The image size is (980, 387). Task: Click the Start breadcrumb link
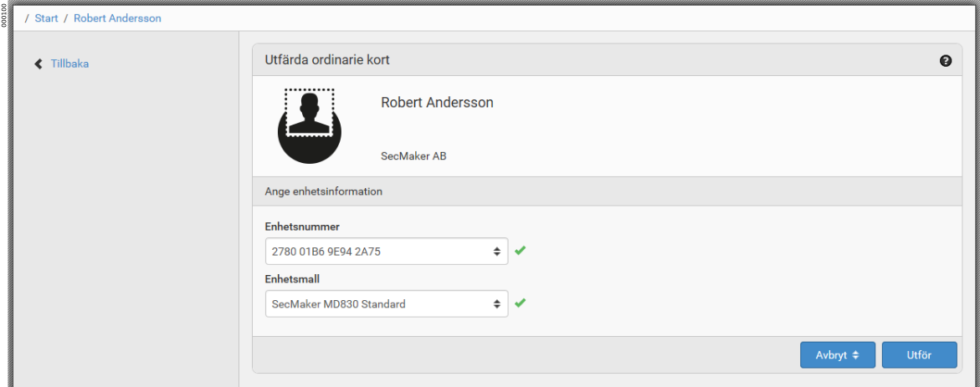click(46, 18)
